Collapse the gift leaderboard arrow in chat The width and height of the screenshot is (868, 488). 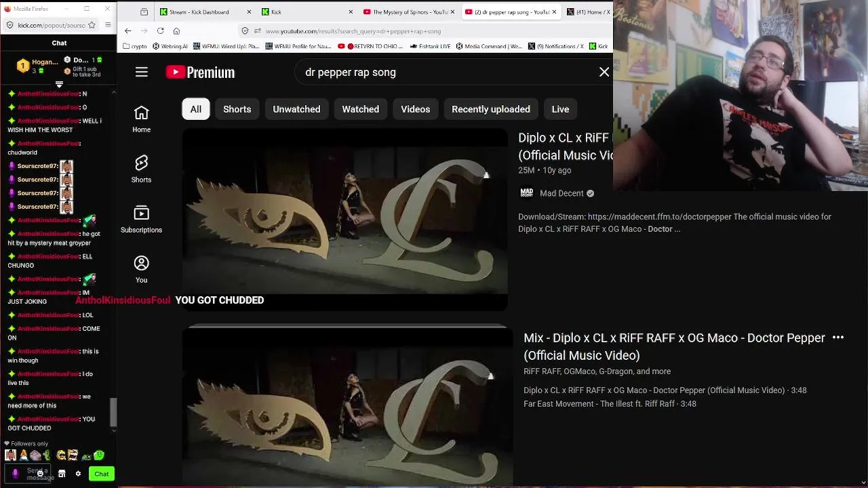tap(59, 84)
